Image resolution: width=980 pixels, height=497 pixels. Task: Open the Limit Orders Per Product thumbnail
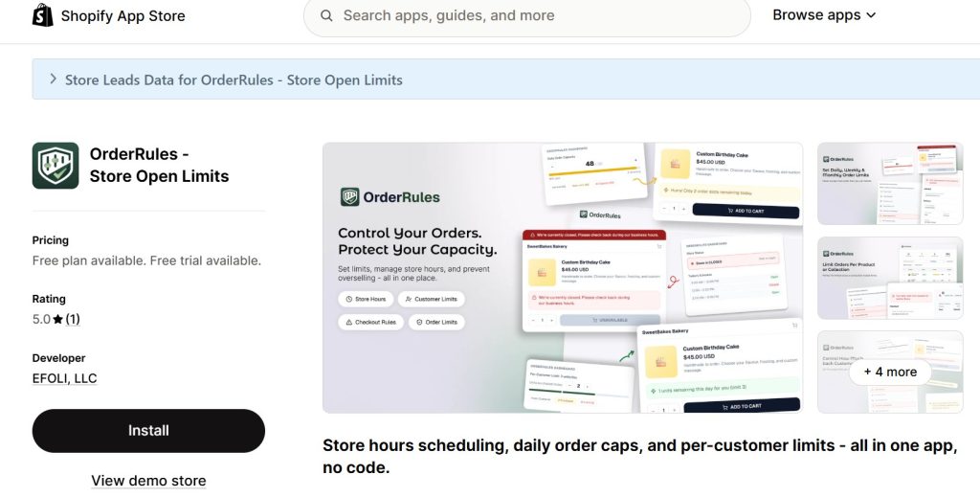(890, 278)
